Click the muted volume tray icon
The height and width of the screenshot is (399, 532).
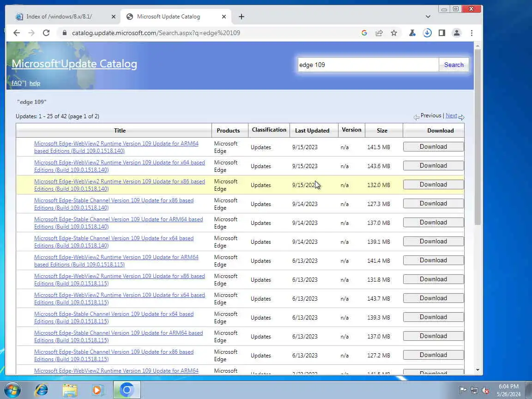coord(485,390)
